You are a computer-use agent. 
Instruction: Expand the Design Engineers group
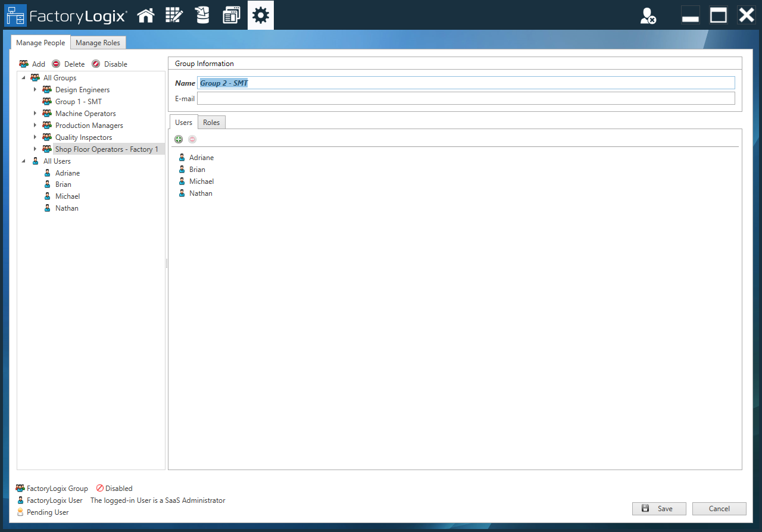point(35,90)
